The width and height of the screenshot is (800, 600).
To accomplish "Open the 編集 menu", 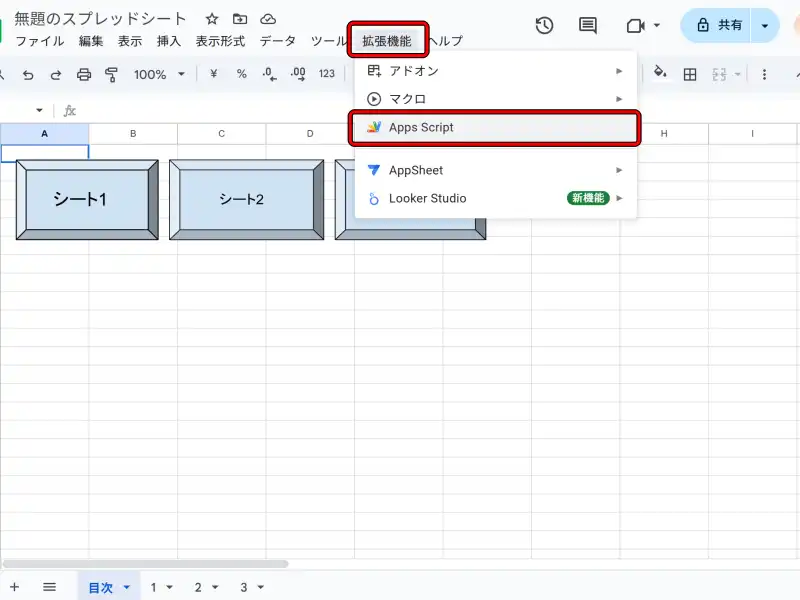I will [x=91, y=41].
